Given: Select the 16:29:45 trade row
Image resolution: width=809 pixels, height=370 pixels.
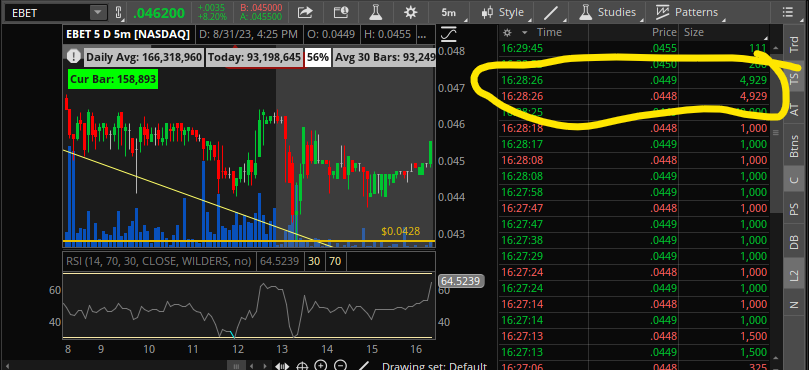Looking at the screenshot, I should (x=635, y=49).
